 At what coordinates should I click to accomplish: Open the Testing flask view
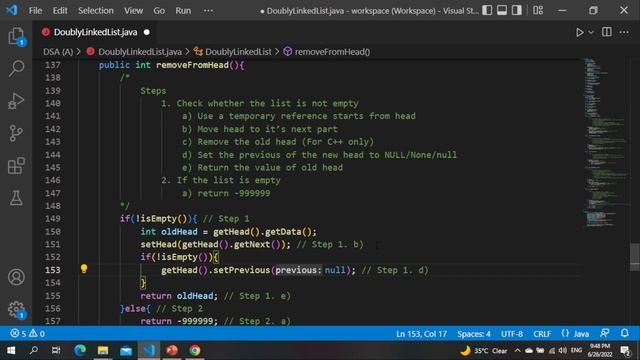16,198
